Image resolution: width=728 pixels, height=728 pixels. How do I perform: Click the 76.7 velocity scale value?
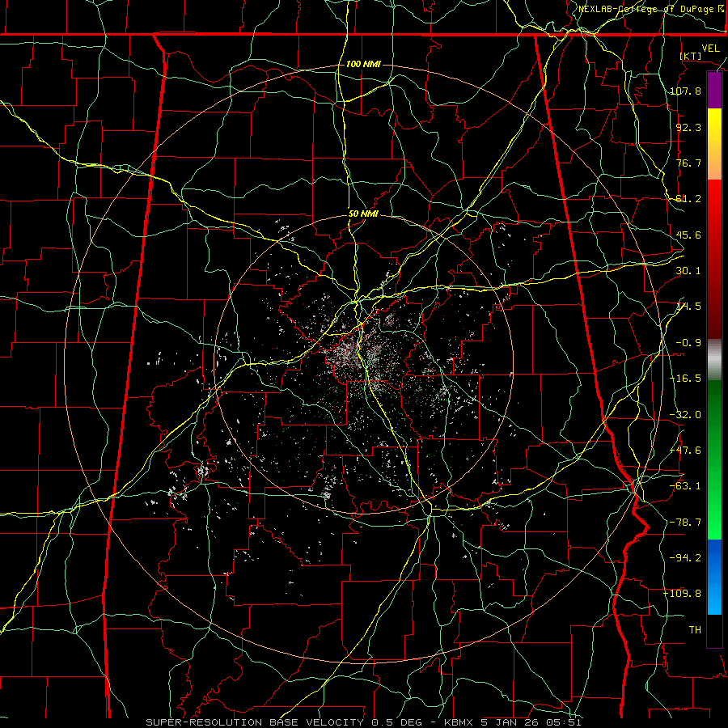688,163
